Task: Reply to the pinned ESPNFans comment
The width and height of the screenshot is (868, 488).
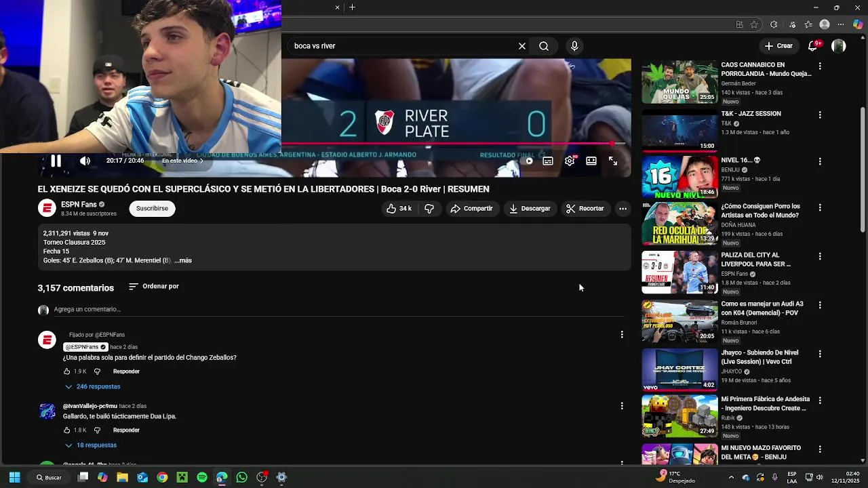Action: [126, 371]
